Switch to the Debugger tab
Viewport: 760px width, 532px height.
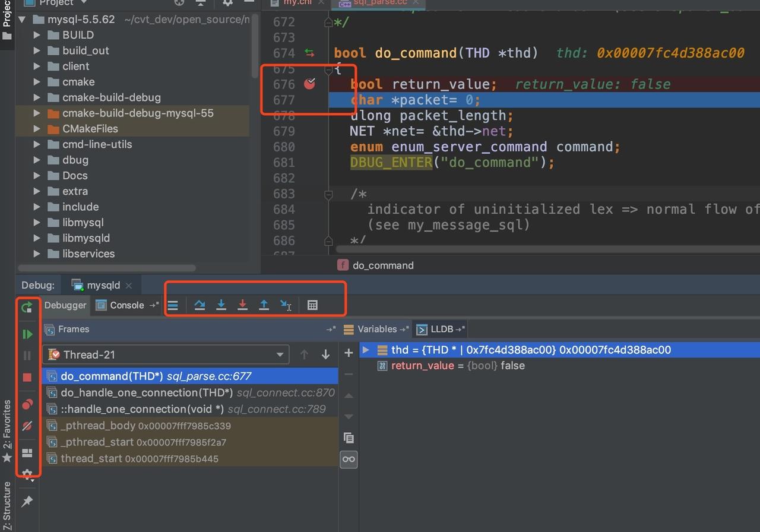tap(65, 305)
